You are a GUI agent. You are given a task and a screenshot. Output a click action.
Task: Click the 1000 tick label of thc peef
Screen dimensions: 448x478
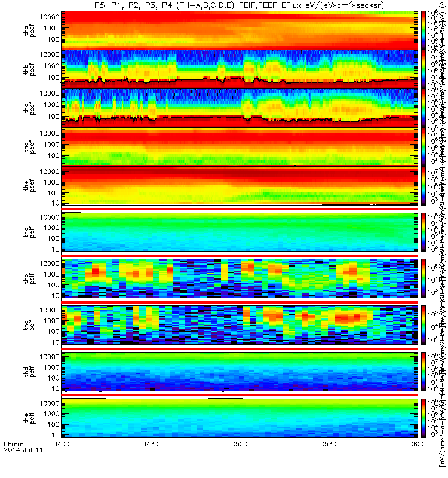click(51, 105)
